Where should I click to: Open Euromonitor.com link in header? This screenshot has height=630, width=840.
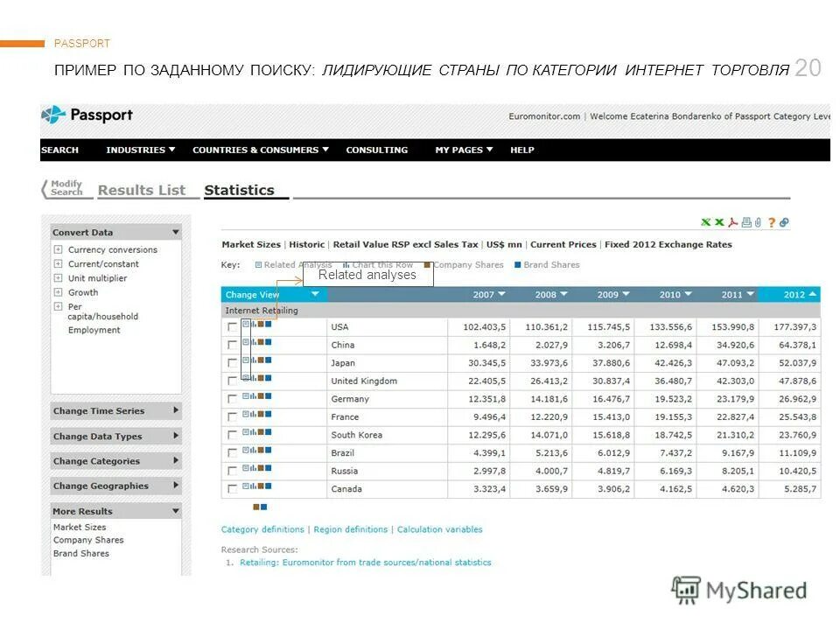pos(544,116)
